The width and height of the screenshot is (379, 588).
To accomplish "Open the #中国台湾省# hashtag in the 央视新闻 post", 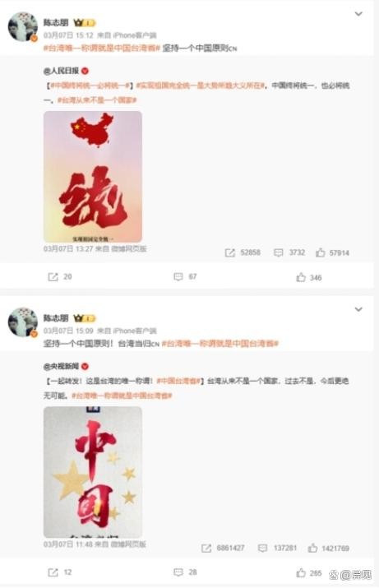I will [178, 381].
